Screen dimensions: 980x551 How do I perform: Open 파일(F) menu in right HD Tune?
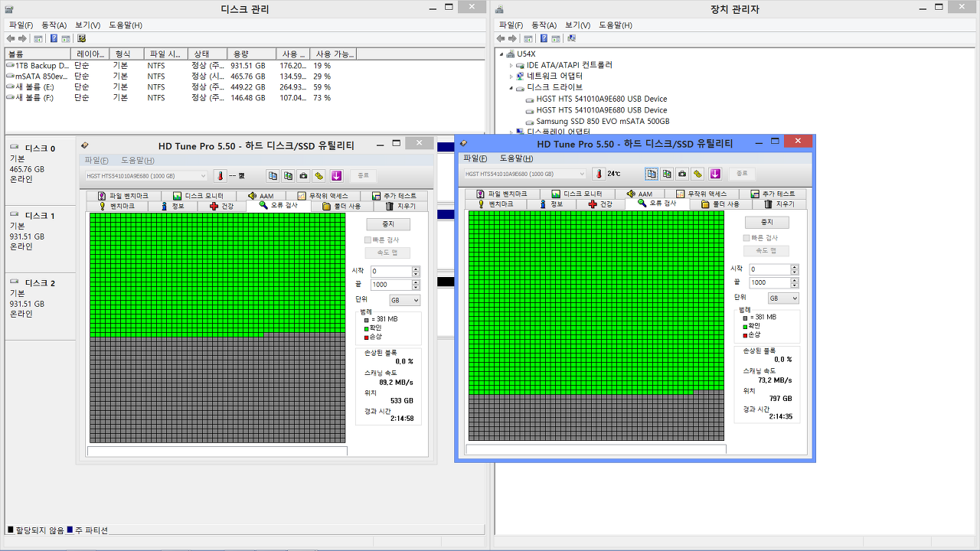coord(475,158)
